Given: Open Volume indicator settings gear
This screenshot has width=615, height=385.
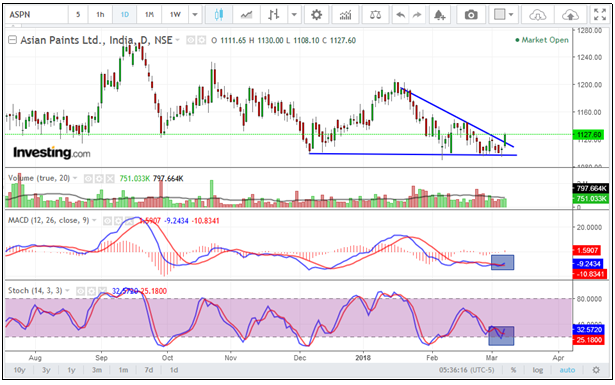Looking at the screenshot, I should (x=99, y=179).
